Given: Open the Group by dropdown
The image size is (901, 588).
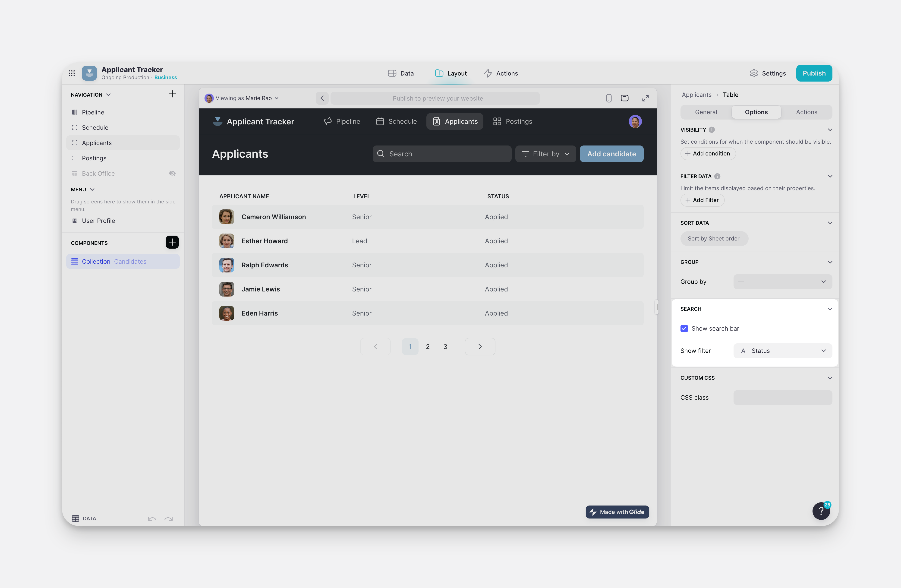Looking at the screenshot, I should click(x=782, y=282).
